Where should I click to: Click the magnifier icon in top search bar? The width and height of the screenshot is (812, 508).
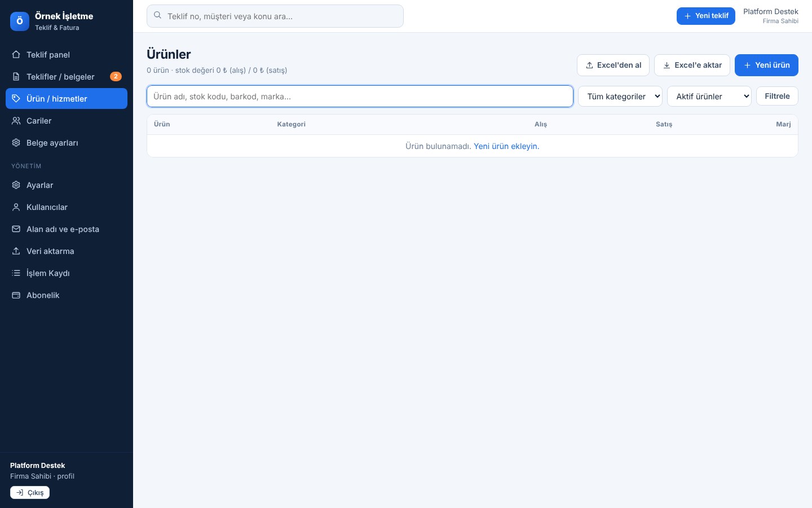pyautogui.click(x=158, y=16)
